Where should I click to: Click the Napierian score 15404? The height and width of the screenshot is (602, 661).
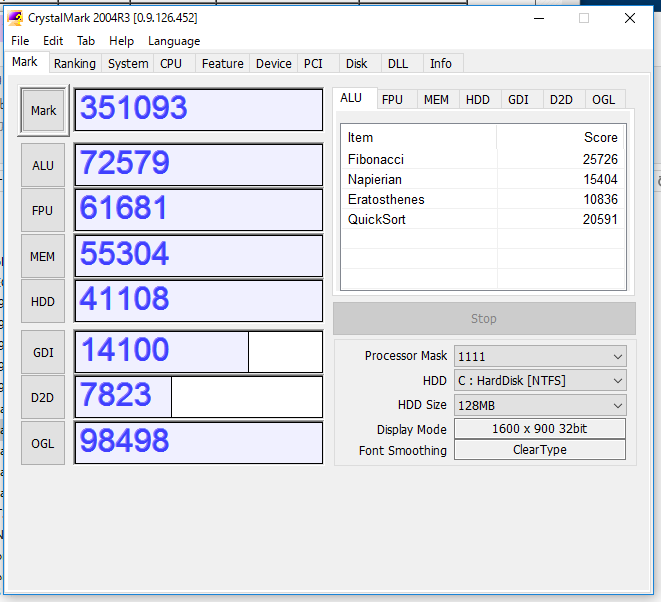pos(600,179)
